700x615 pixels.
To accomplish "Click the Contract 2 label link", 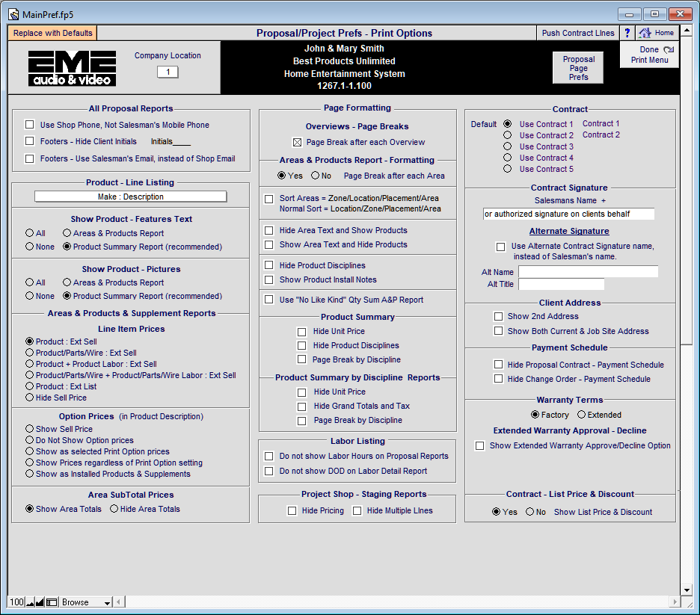I will pos(601,135).
